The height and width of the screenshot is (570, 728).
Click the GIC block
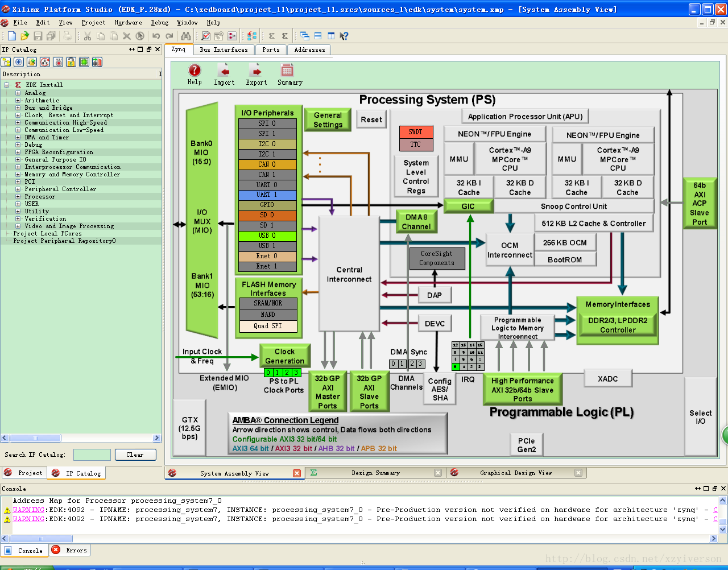pos(468,206)
